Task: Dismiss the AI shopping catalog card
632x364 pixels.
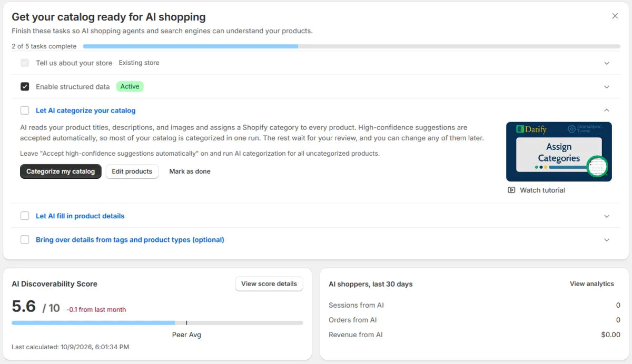Action: (615, 16)
